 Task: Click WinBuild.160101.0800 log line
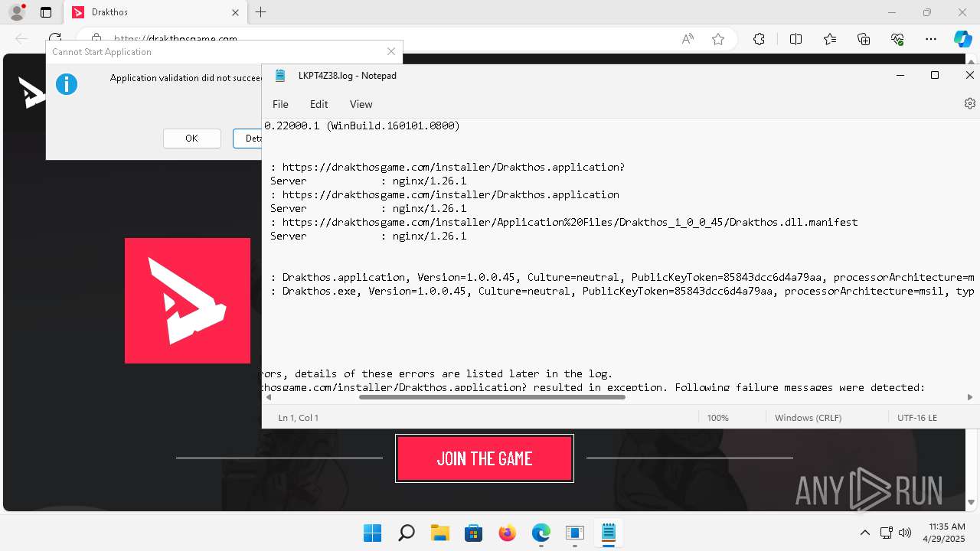click(x=362, y=126)
